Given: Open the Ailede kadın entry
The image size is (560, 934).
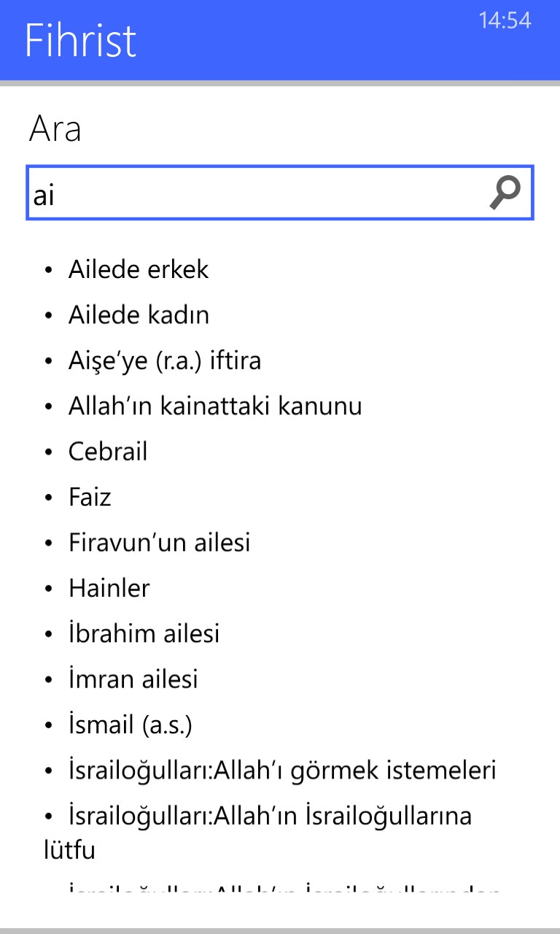Looking at the screenshot, I should click(x=139, y=315).
